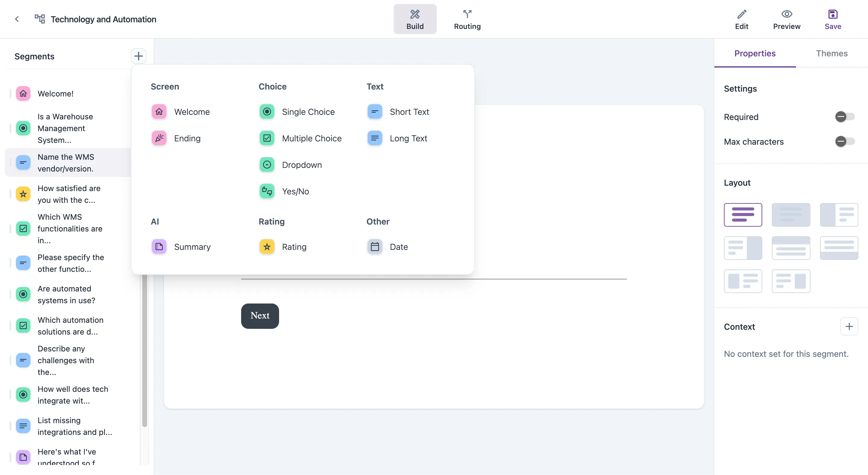
Task: Click the flow diagram icon beside the title
Action: click(40, 19)
